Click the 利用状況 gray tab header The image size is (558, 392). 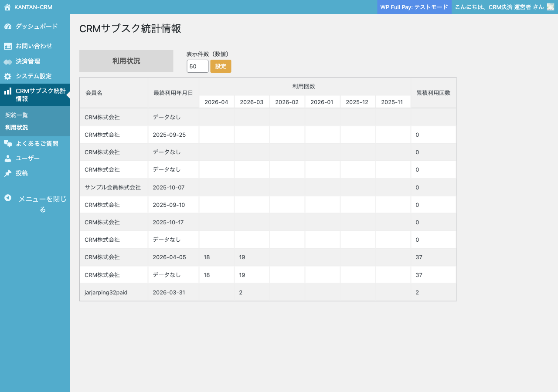click(126, 61)
